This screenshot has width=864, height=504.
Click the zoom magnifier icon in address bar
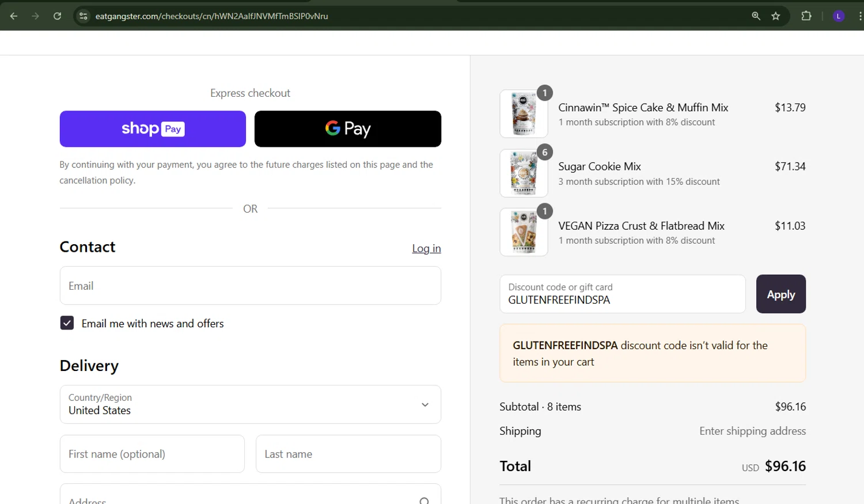[756, 16]
